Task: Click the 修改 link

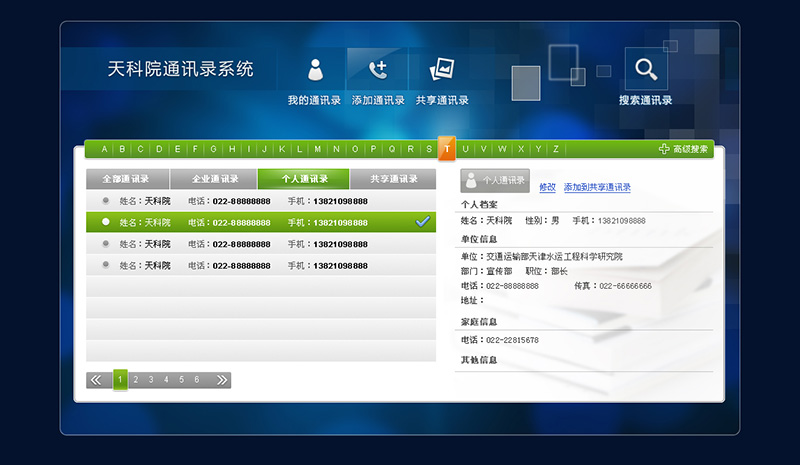Action: pyautogui.click(x=547, y=187)
